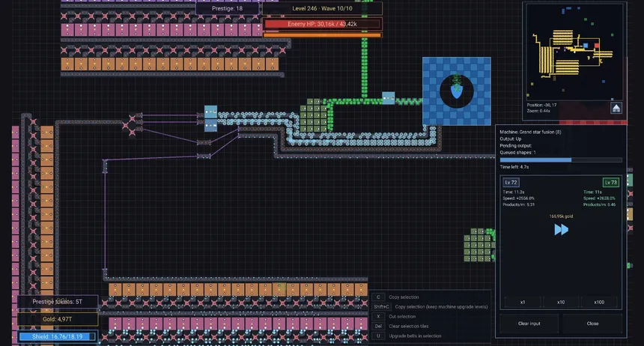The width and height of the screenshot is (644, 346).
Task: Choose Copy selection keeping machine upgrade levels
Action: point(442,306)
